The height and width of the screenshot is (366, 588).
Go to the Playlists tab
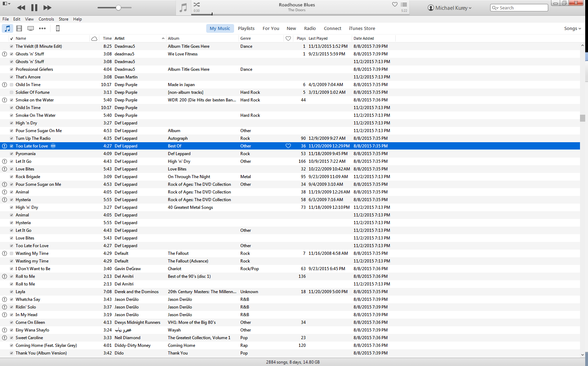(246, 29)
